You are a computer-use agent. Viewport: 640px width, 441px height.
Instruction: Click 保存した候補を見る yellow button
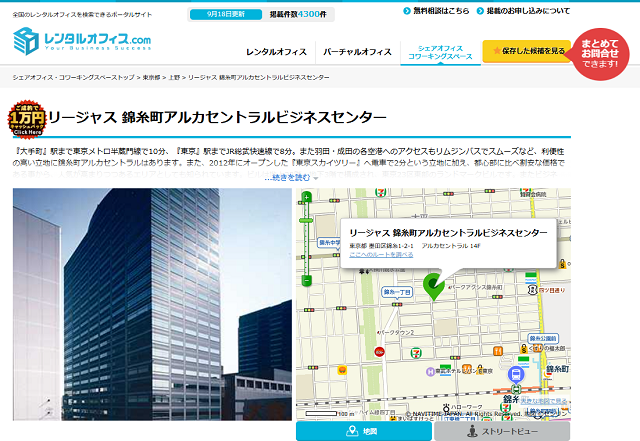(x=526, y=51)
